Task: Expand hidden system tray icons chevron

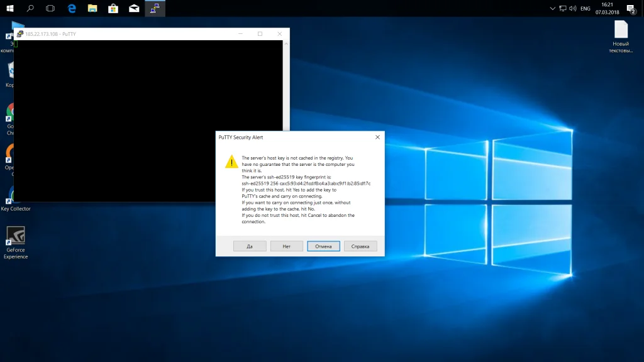Action: pyautogui.click(x=552, y=8)
